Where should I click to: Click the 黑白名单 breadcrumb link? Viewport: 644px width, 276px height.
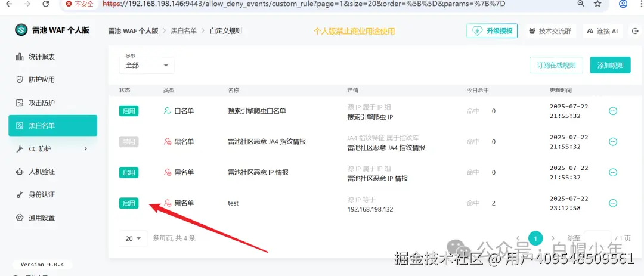coord(184,31)
